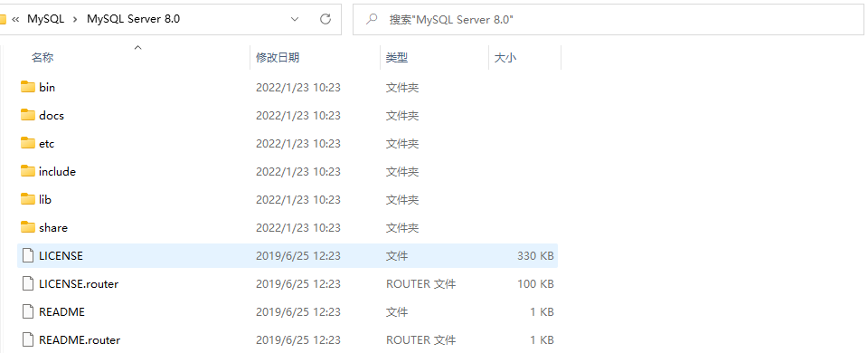Select the file name text include
The width and height of the screenshot is (868, 353).
(x=57, y=172)
